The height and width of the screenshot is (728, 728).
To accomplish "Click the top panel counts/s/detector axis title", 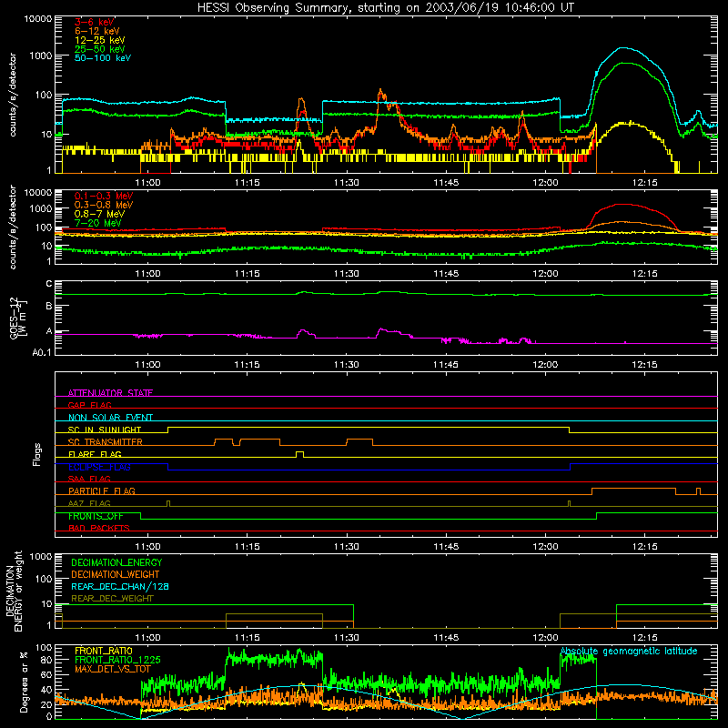I will pos(13,95).
